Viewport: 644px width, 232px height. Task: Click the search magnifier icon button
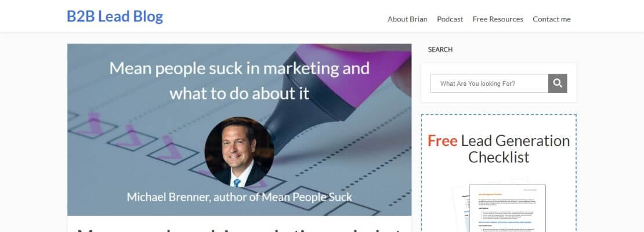coord(558,84)
